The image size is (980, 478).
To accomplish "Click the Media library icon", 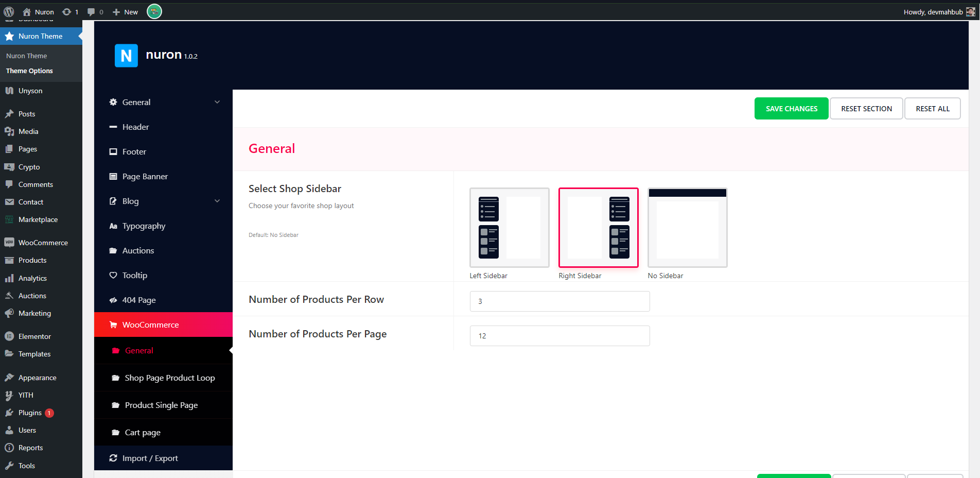I will [x=9, y=131].
